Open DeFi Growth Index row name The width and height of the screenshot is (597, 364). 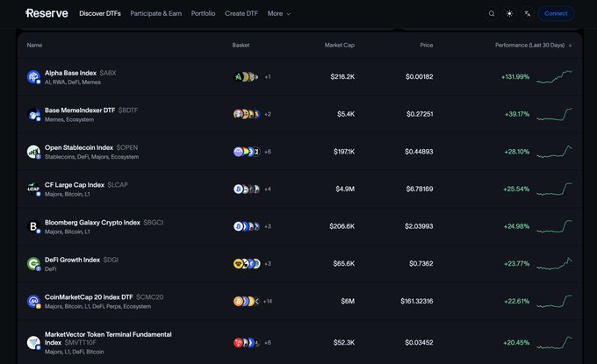click(72, 260)
